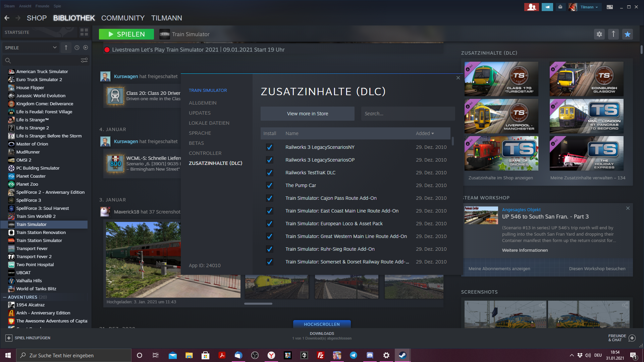The image size is (644, 362).
Task: Click the friends activity icon in the top bar
Action: [x=532, y=7]
